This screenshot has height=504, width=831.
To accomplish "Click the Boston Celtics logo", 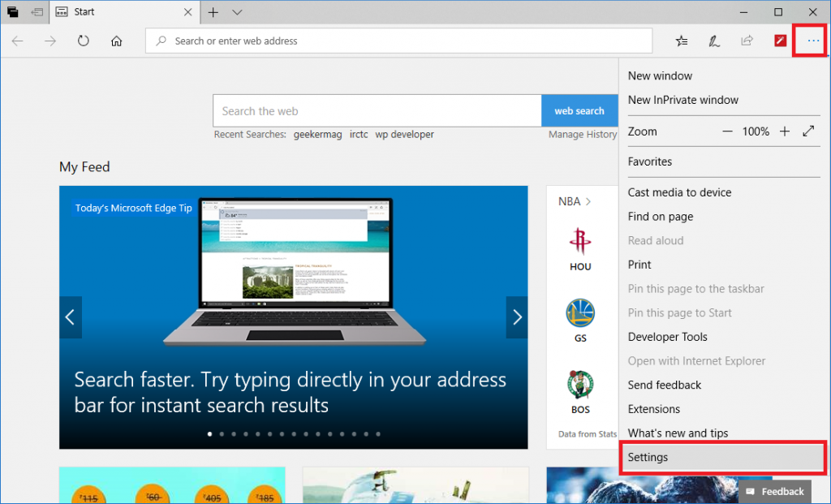I will click(579, 384).
